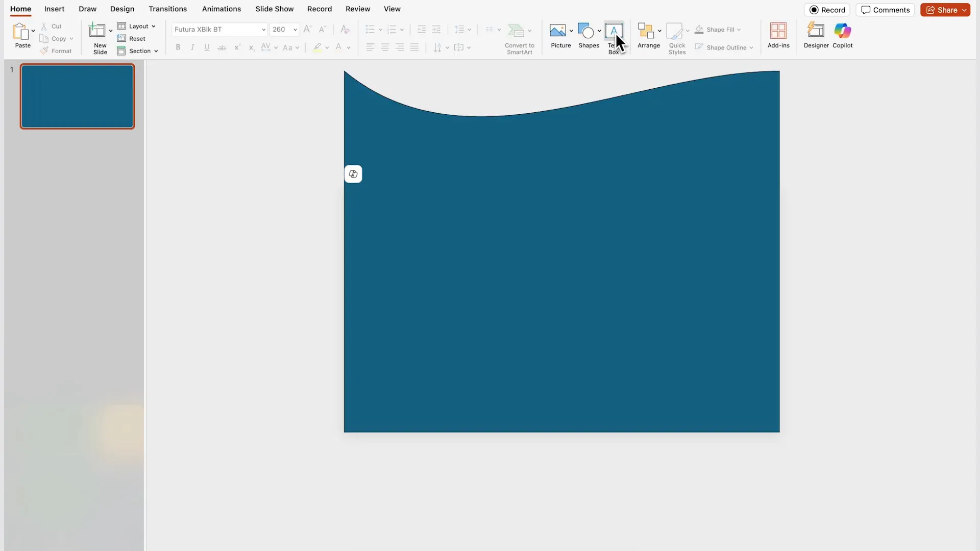Viewport: 980px width, 551px height.
Task: Open Comments pane
Action: pos(885,10)
